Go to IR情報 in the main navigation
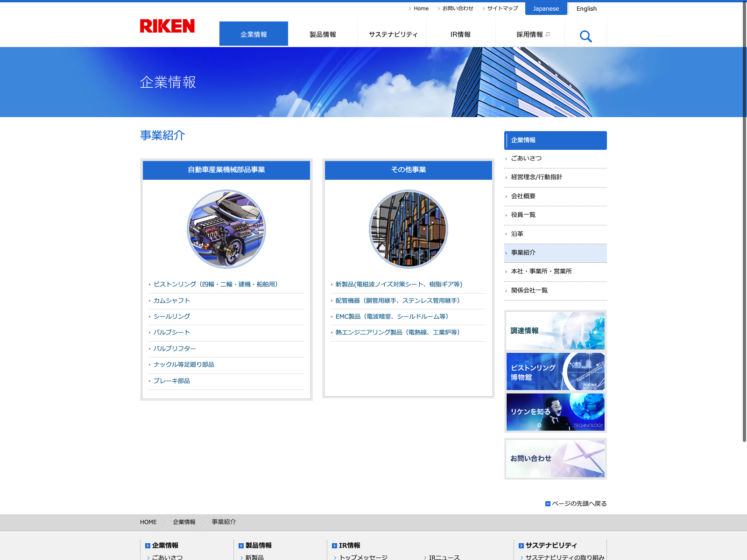This screenshot has width=747, height=560. (460, 35)
